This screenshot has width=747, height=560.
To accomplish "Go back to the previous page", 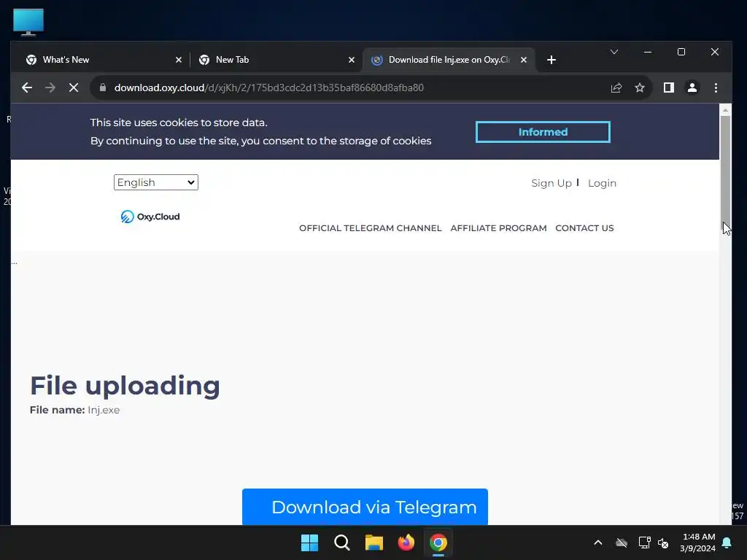I will click(27, 87).
